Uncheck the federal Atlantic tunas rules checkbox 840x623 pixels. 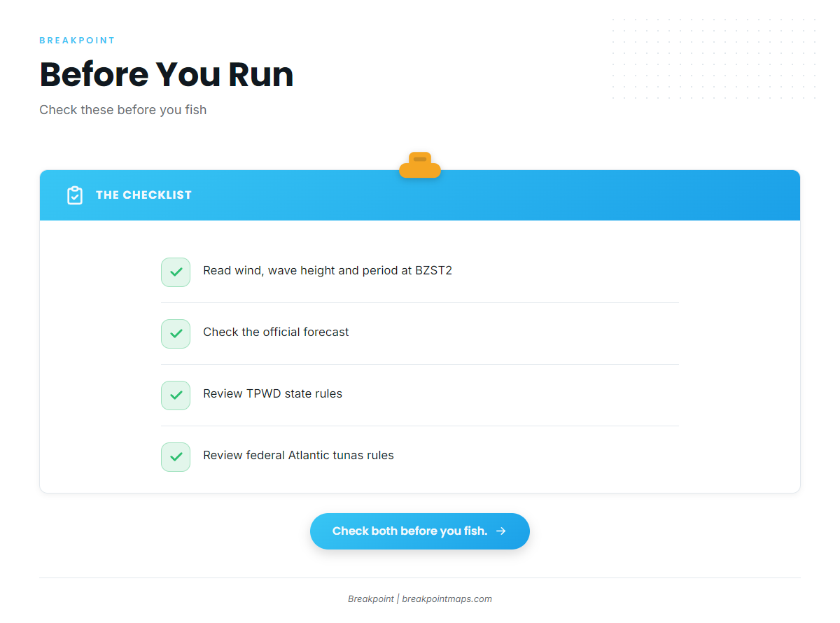pos(176,457)
